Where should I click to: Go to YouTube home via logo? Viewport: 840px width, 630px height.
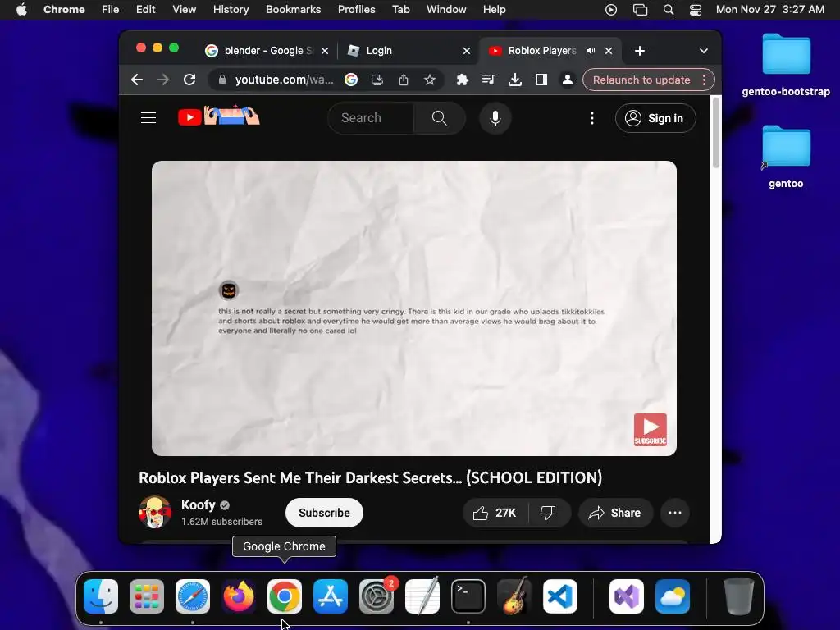pyautogui.click(x=218, y=116)
